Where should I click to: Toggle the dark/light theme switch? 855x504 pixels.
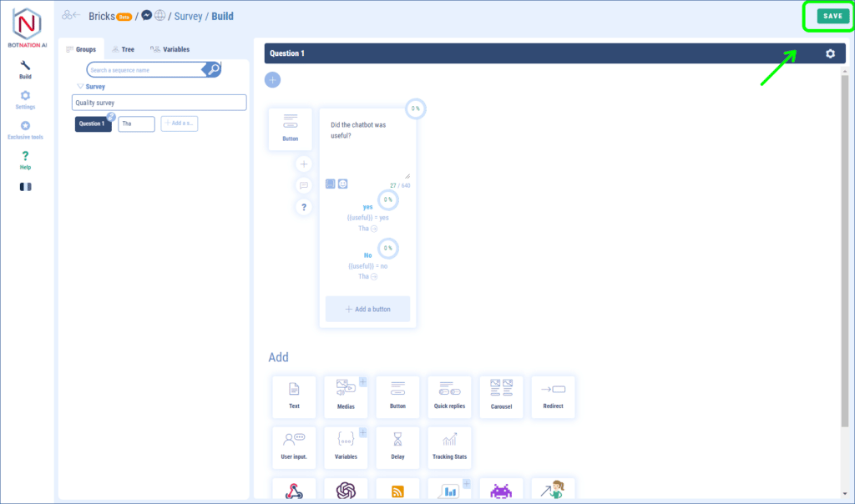point(25,187)
